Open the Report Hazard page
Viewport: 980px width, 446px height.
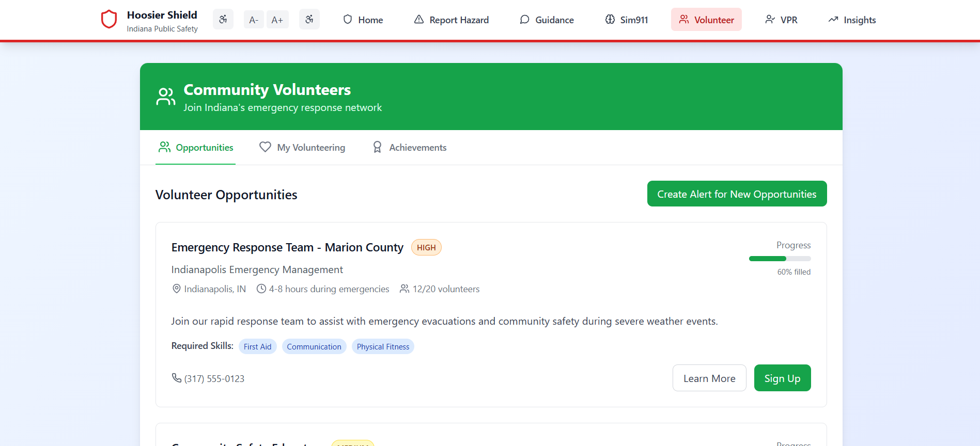click(x=452, y=20)
